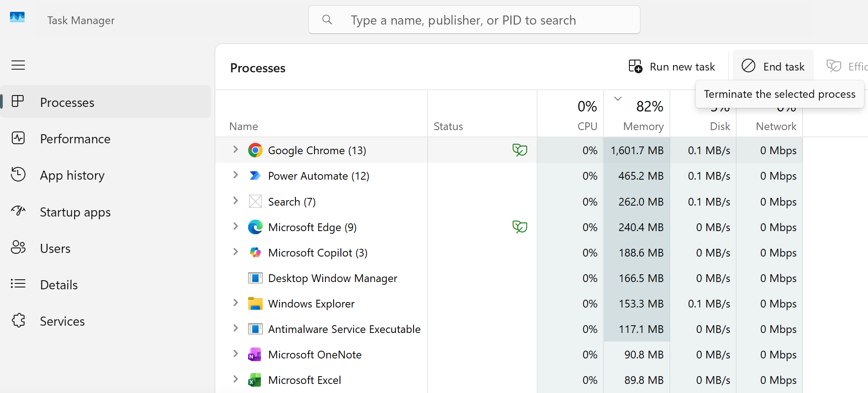Select the Microsoft OneNote row
The height and width of the screenshot is (393, 868).
[509, 354]
